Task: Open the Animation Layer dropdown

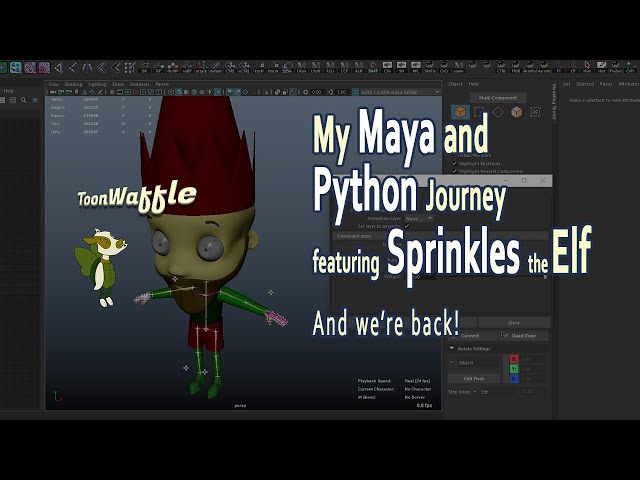Action: 419,219
